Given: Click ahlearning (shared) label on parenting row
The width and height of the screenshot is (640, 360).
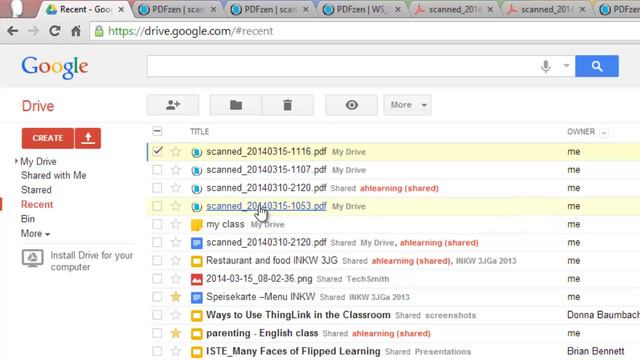Looking at the screenshot, I should [x=391, y=333].
